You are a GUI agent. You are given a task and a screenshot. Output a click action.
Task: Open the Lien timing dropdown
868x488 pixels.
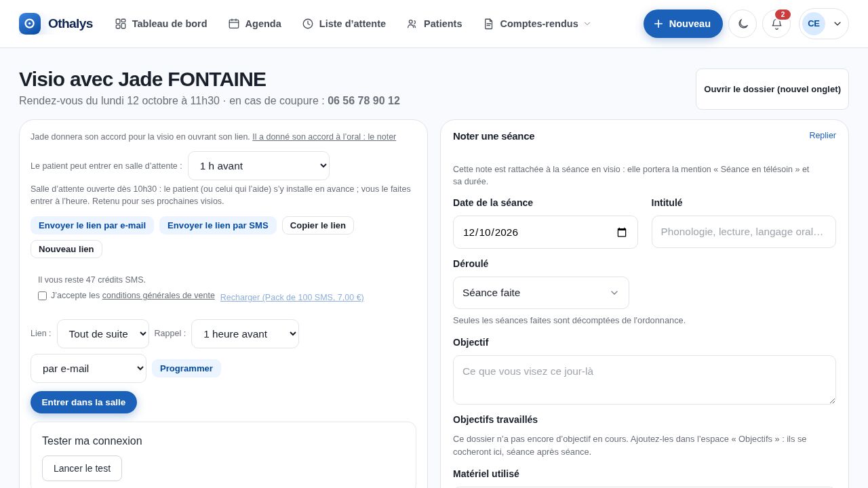pos(103,334)
